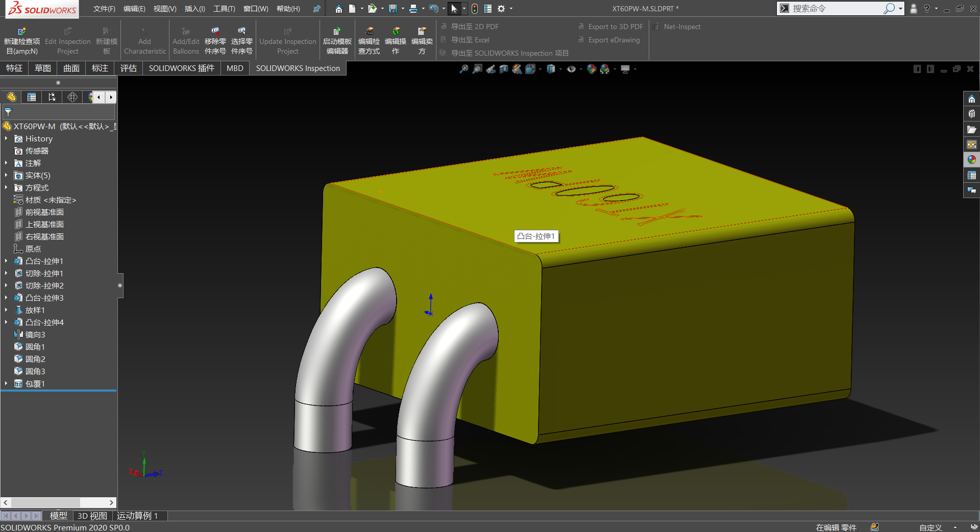Switch to the MBD tab

pyautogui.click(x=235, y=68)
